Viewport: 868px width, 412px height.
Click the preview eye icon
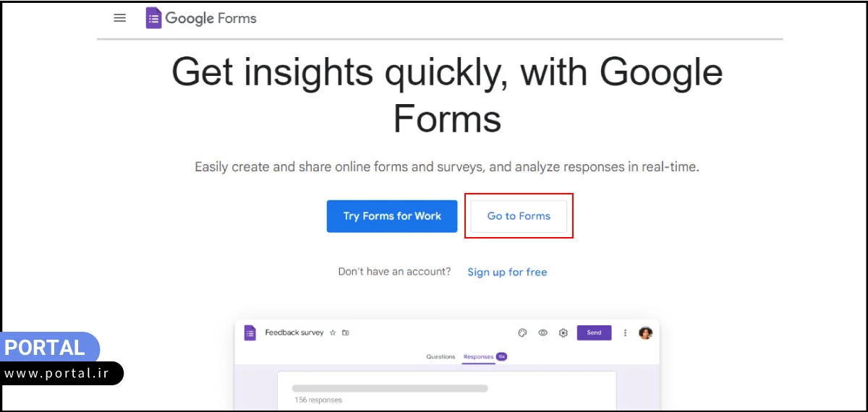[x=542, y=332]
